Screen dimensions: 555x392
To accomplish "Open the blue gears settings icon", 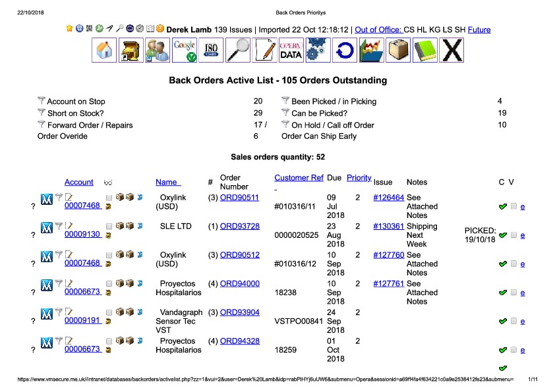I will pyautogui.click(x=318, y=50).
